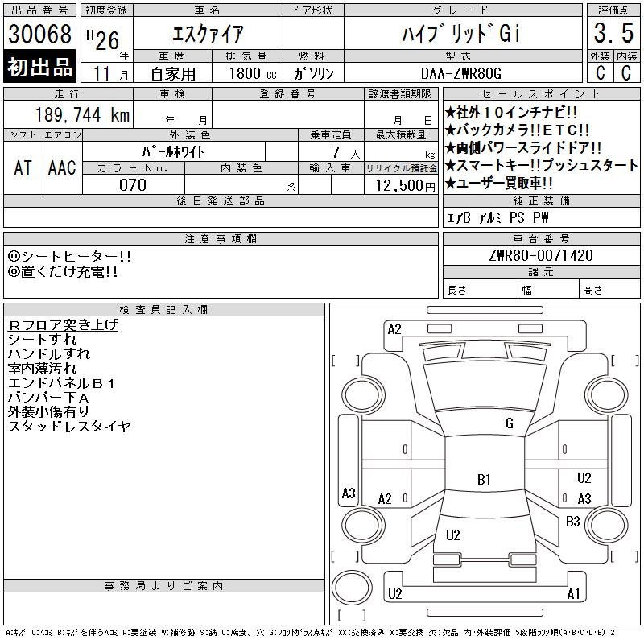Select the 初出品 black badge
This screenshot has height=644, width=644.
[x=39, y=67]
